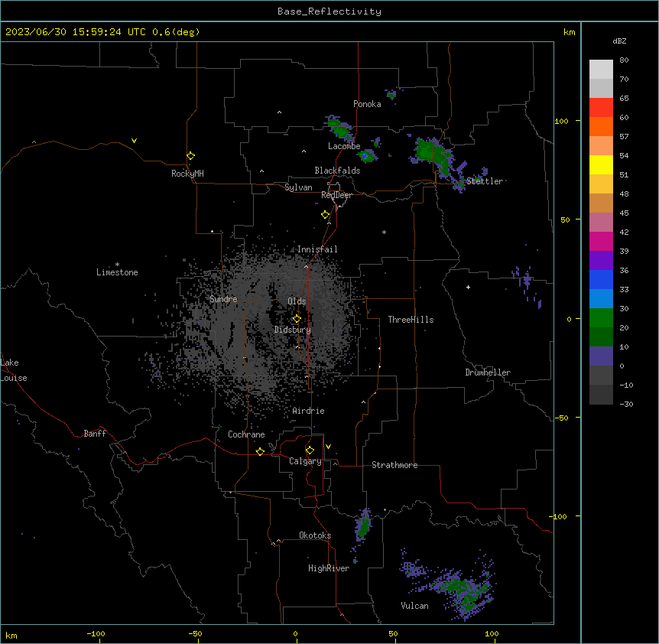
Task: Click the km unit label above the right axis
Action: (569, 32)
